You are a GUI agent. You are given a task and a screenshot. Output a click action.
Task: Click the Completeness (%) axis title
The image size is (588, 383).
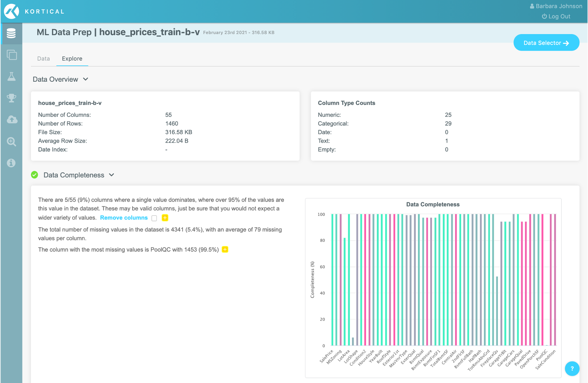(x=313, y=280)
